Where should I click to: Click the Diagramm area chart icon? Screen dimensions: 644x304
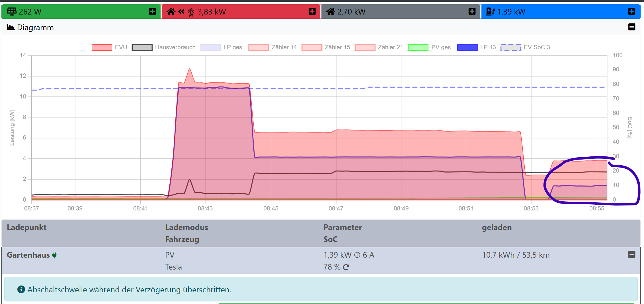point(11,27)
